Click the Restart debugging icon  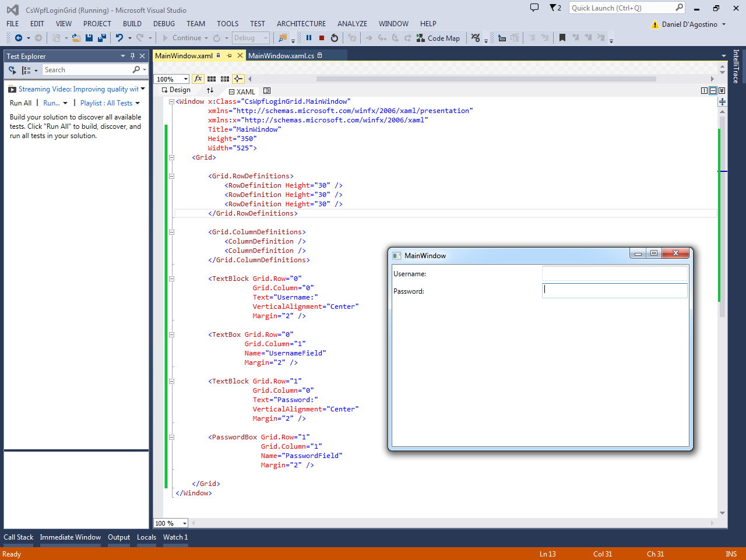[335, 38]
